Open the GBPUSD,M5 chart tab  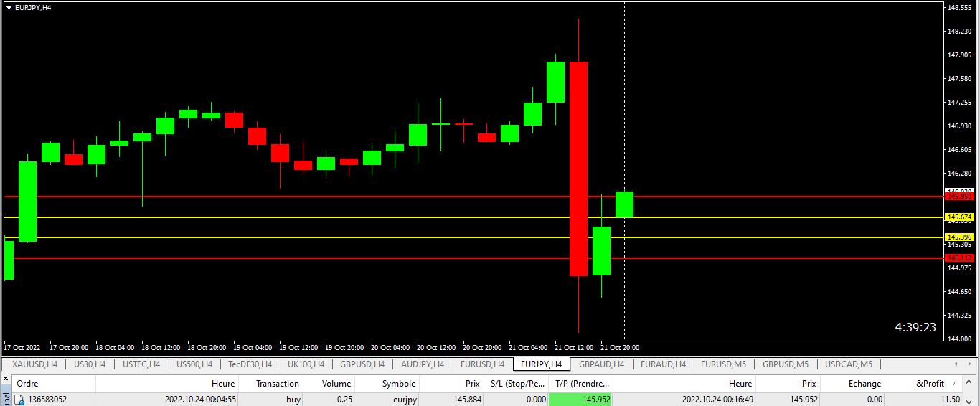(x=786, y=364)
